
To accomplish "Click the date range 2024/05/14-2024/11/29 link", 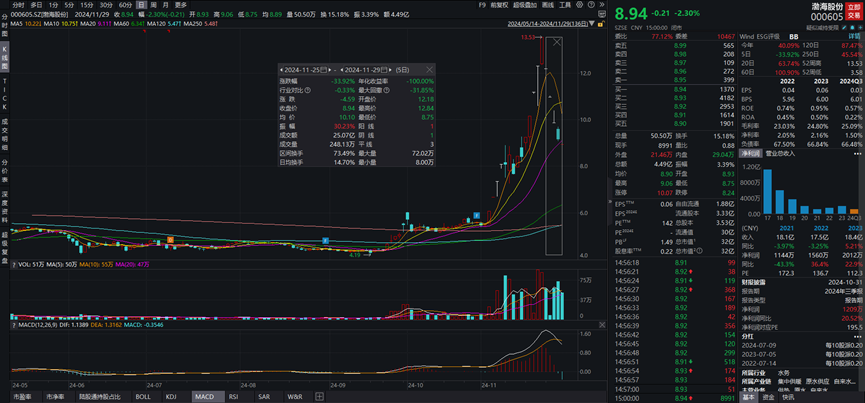I will click(547, 24).
